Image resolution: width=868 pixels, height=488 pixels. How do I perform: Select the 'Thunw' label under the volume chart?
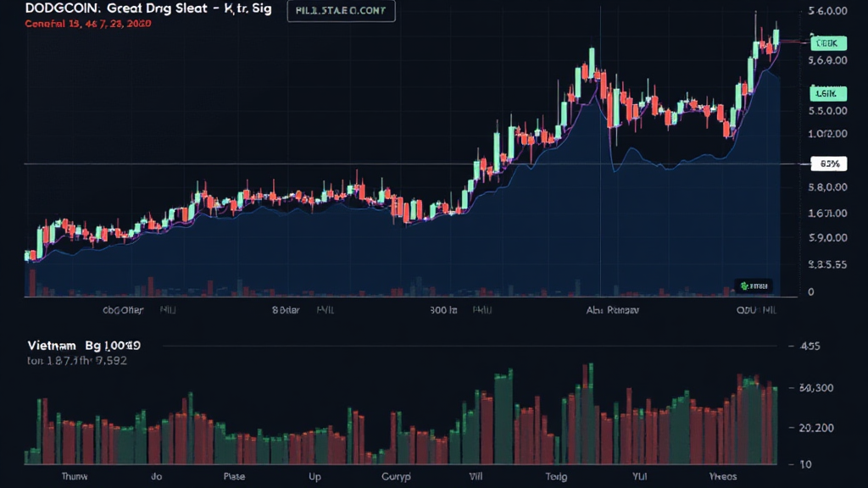pos(75,477)
